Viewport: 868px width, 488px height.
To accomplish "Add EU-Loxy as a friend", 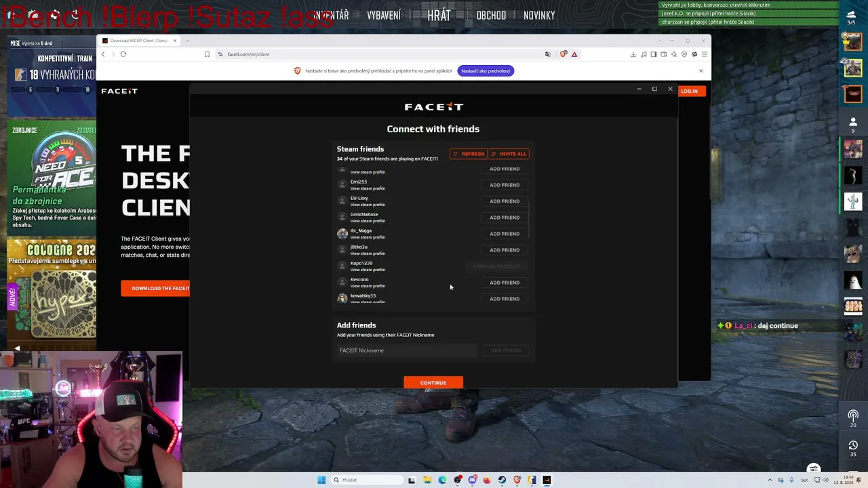I will pyautogui.click(x=505, y=201).
